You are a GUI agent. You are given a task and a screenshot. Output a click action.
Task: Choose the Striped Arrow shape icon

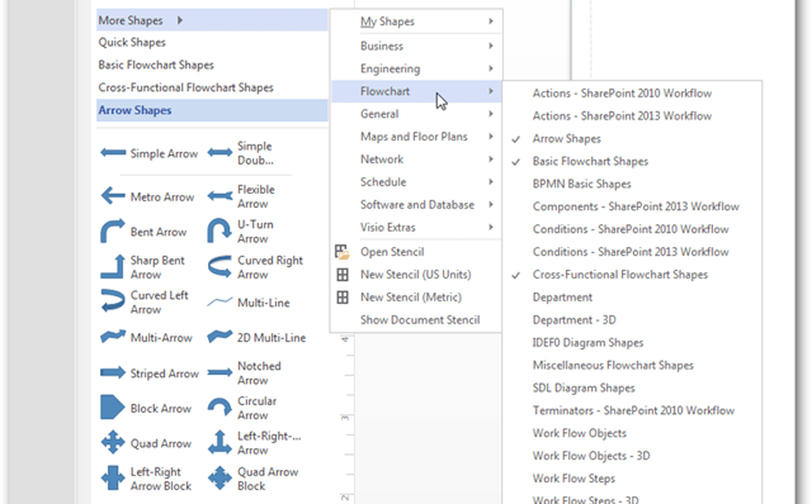pos(113,373)
